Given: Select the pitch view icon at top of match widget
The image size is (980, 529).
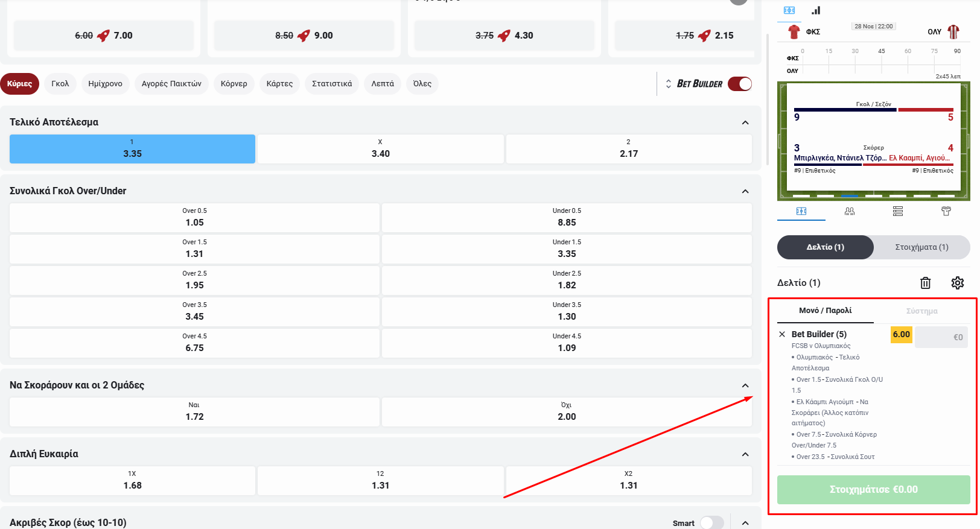Looking at the screenshot, I should coord(789,10).
